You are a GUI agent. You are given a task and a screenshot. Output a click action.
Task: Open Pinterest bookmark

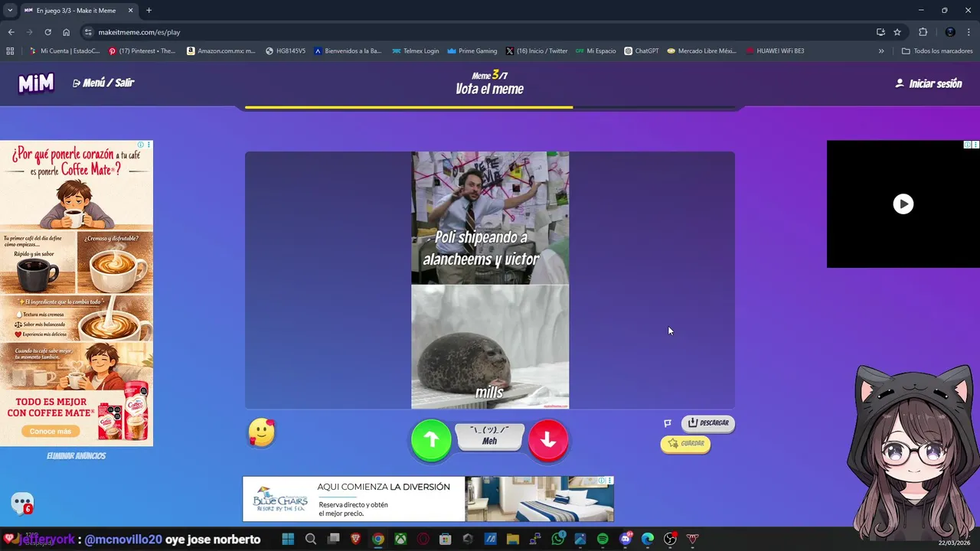pyautogui.click(x=142, y=51)
